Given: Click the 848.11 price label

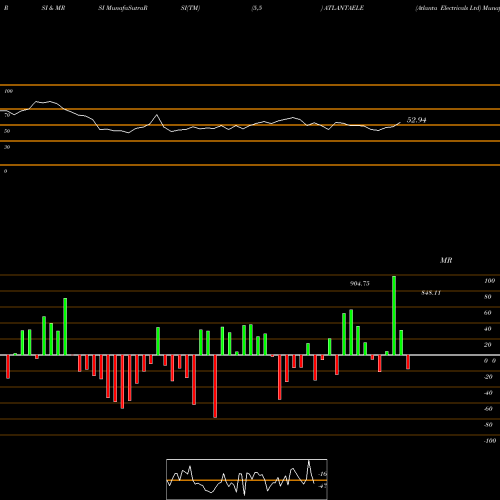Looking at the screenshot, I should point(431,293).
